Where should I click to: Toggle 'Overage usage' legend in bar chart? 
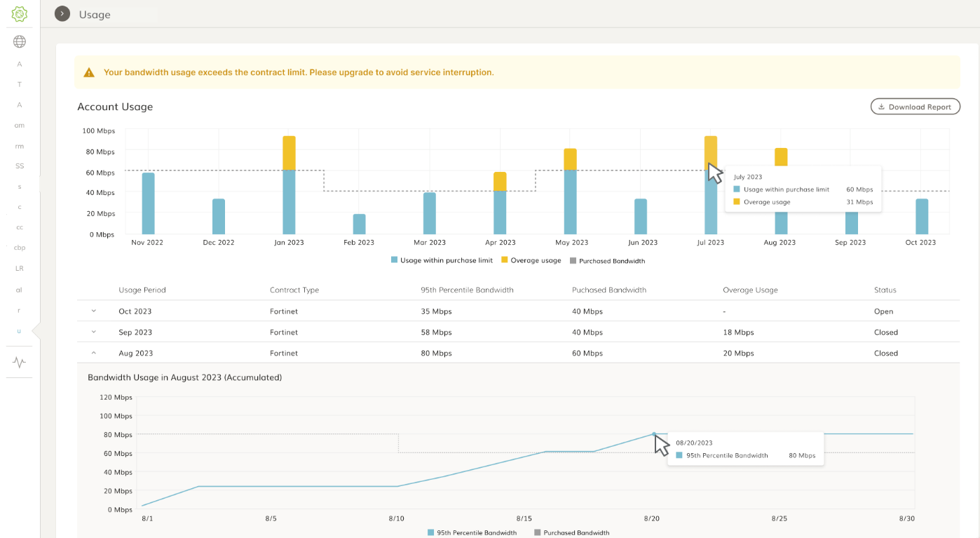(531, 260)
